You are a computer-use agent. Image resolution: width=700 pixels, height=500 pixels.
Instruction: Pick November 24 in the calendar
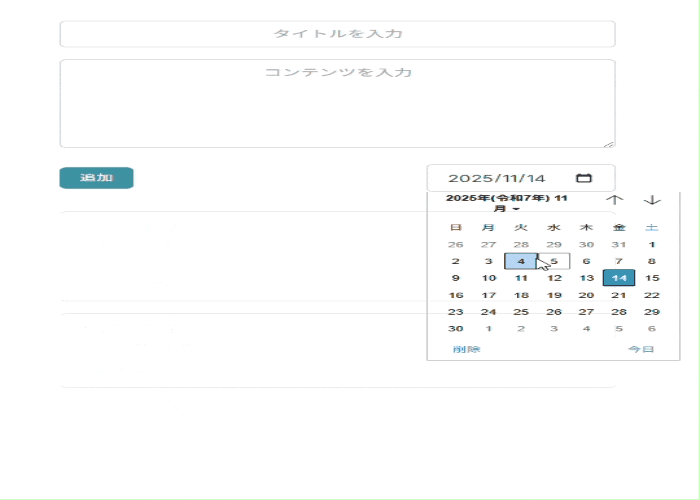tap(488, 312)
